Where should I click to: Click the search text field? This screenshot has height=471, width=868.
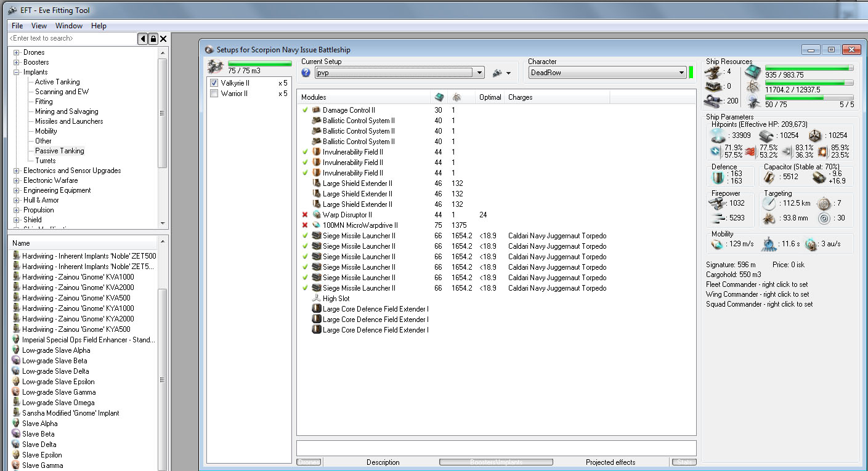click(x=73, y=39)
